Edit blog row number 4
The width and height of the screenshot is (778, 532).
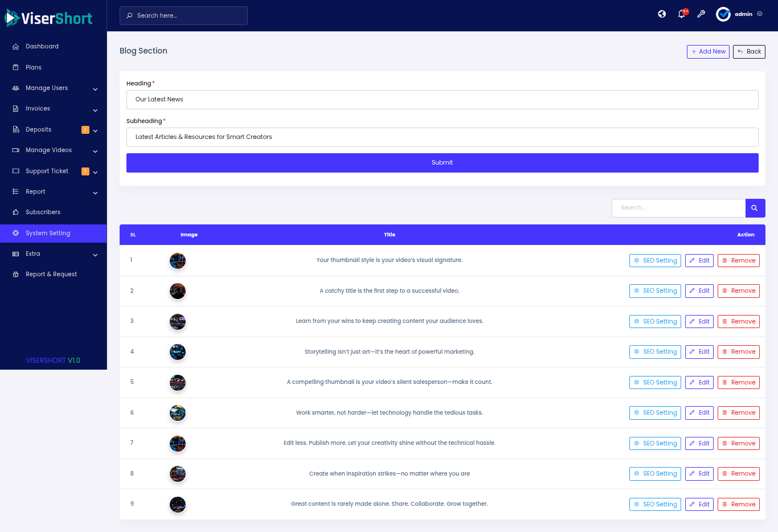click(699, 352)
